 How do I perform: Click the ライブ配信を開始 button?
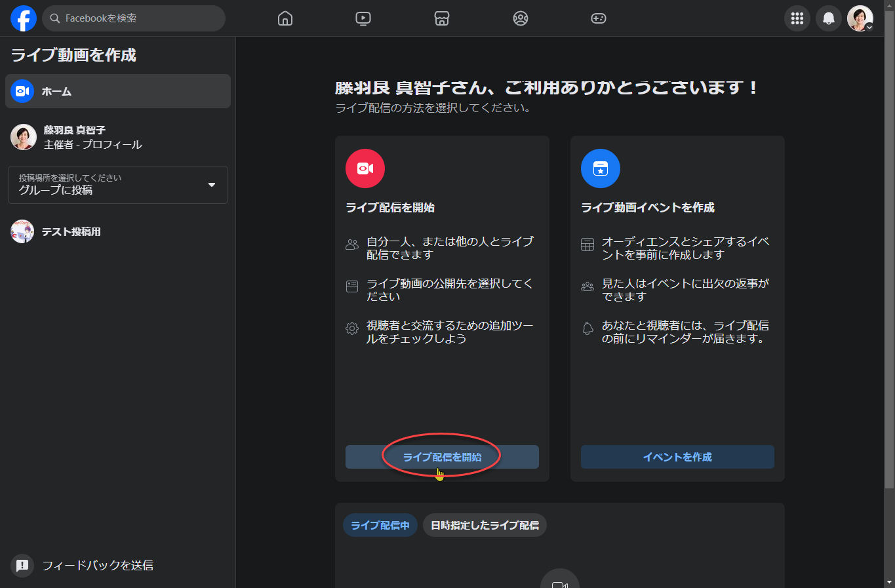pos(442,457)
